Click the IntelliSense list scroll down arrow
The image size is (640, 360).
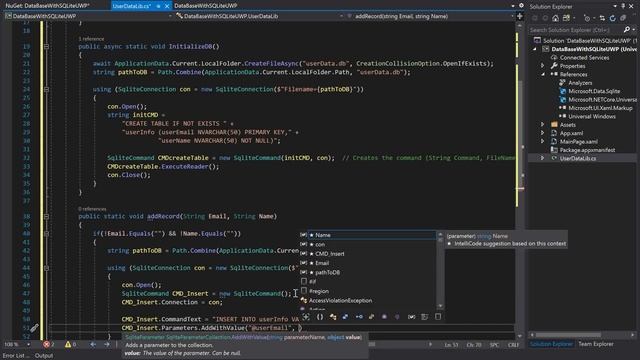[440, 306]
